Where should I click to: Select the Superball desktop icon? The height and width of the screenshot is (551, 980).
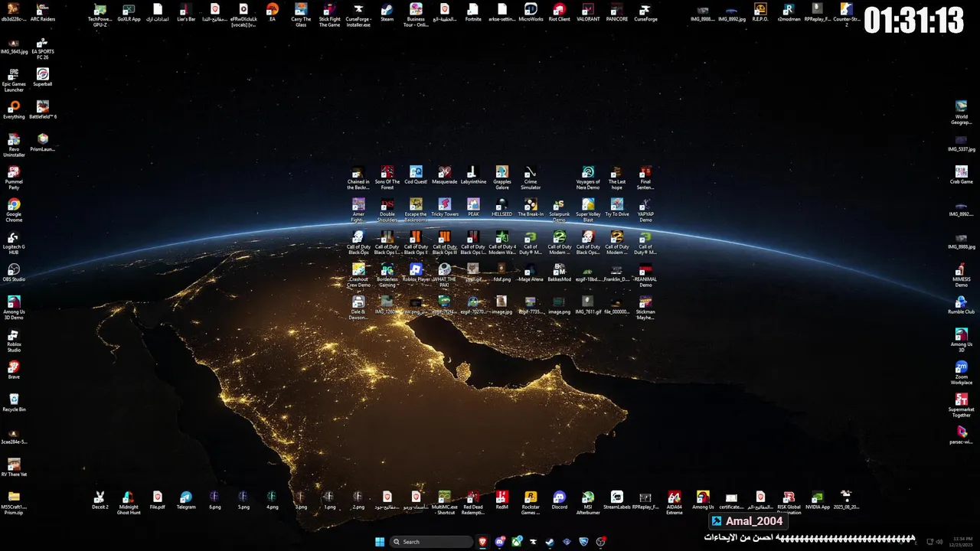point(43,77)
